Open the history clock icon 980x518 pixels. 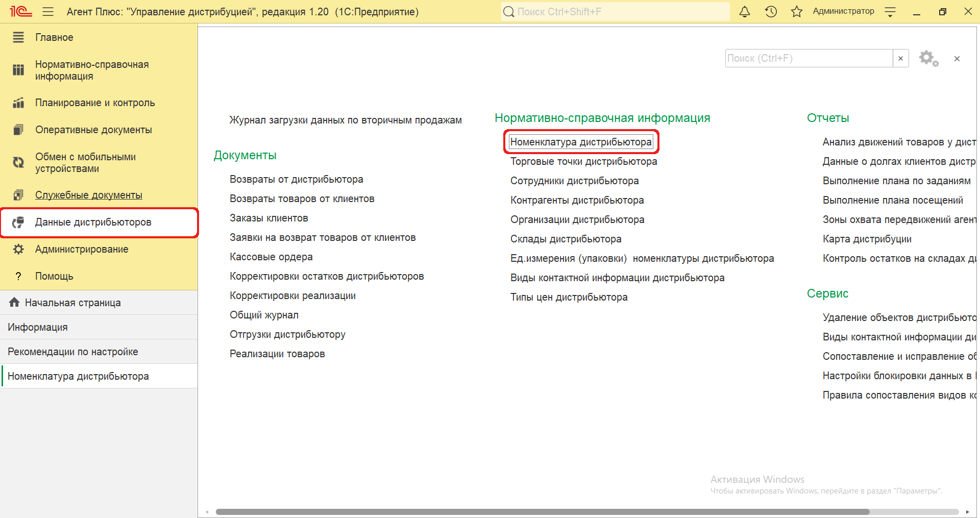tap(771, 11)
